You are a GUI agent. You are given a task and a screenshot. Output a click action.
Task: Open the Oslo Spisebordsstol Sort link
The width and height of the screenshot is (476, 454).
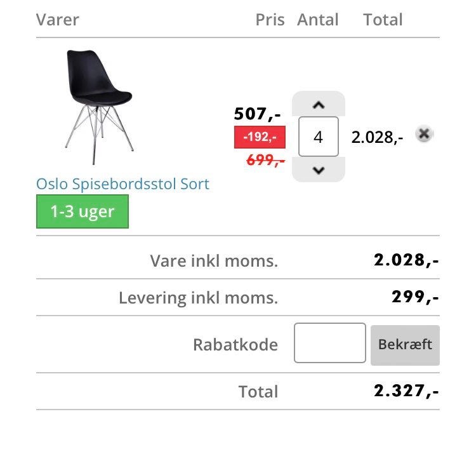pyautogui.click(x=122, y=184)
